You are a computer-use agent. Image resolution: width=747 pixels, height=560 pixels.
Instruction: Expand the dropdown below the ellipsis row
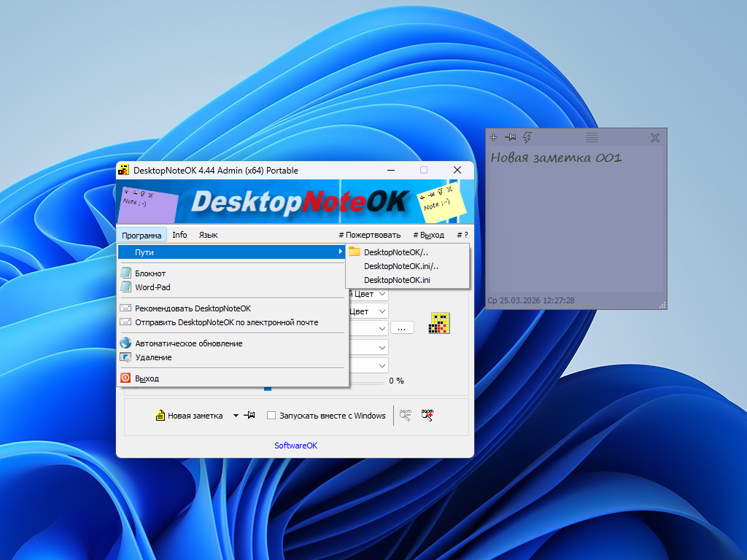click(382, 347)
